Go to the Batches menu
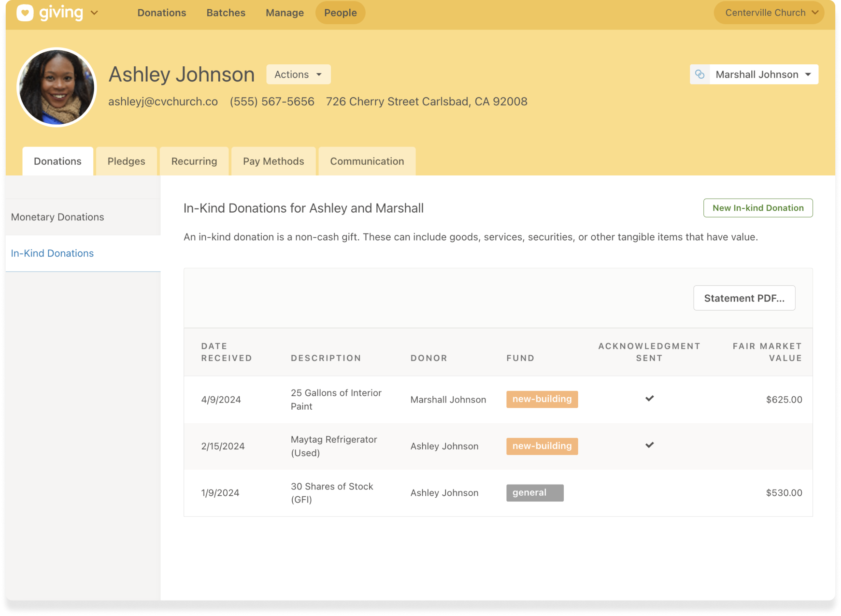The width and height of the screenshot is (841, 616). click(226, 13)
